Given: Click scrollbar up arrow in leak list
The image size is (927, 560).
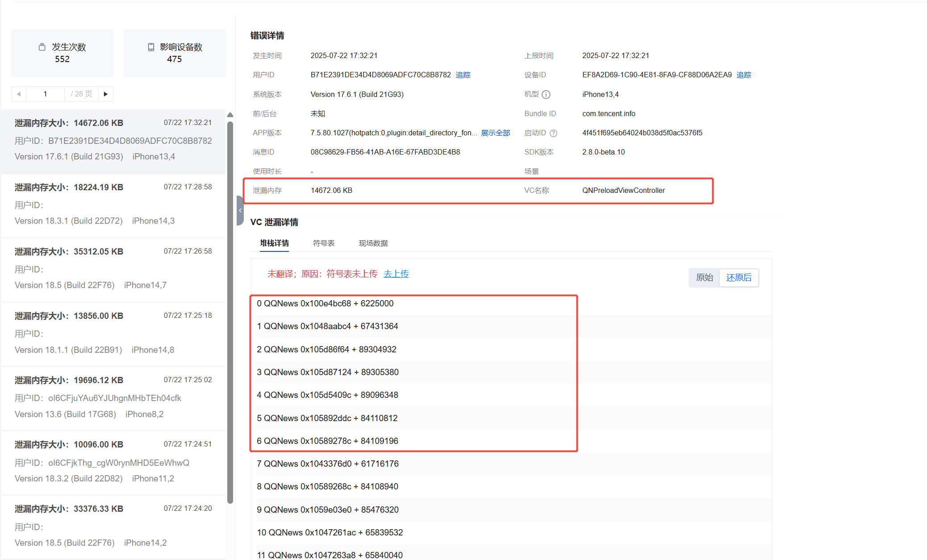Looking at the screenshot, I should click(x=230, y=115).
